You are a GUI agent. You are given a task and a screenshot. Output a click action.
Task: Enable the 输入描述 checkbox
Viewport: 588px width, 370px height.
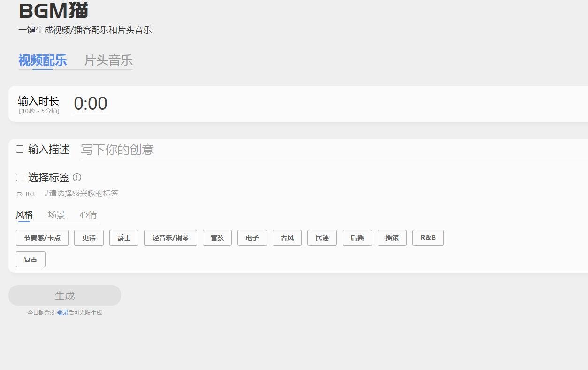coord(20,149)
